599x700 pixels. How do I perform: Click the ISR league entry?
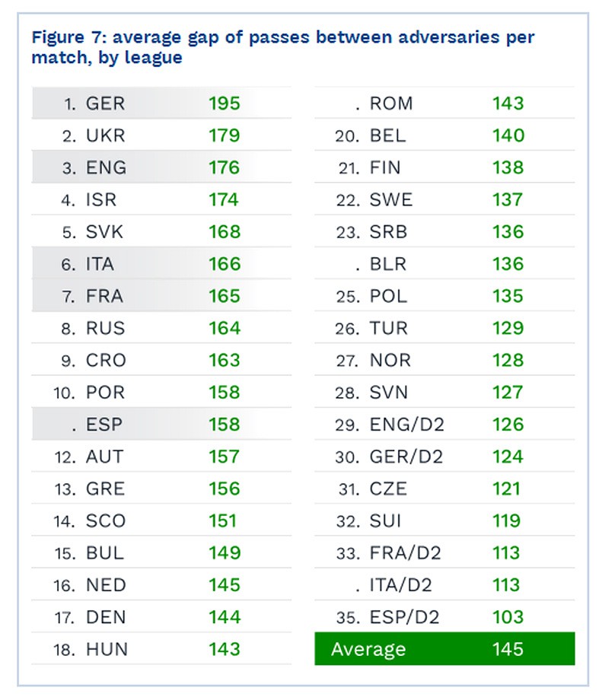(161, 199)
